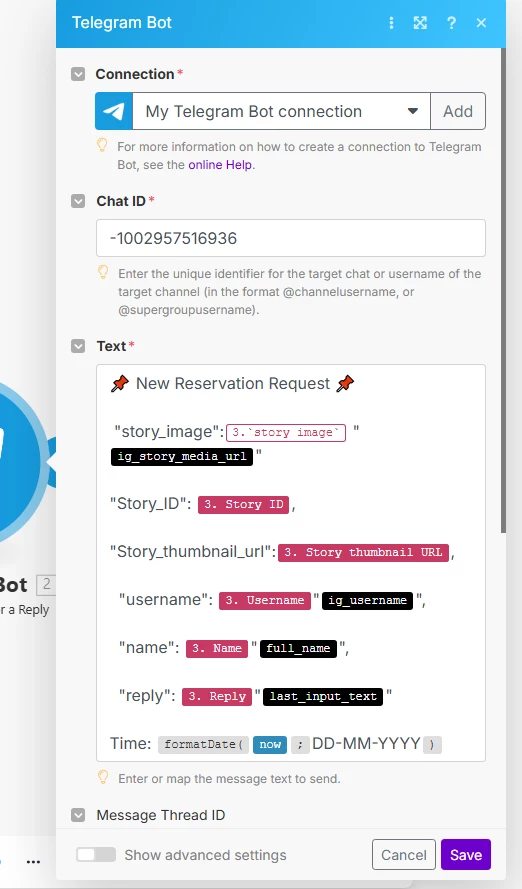Click the panel's vertical scrollbar
This screenshot has width=522, height=889.
503,290
